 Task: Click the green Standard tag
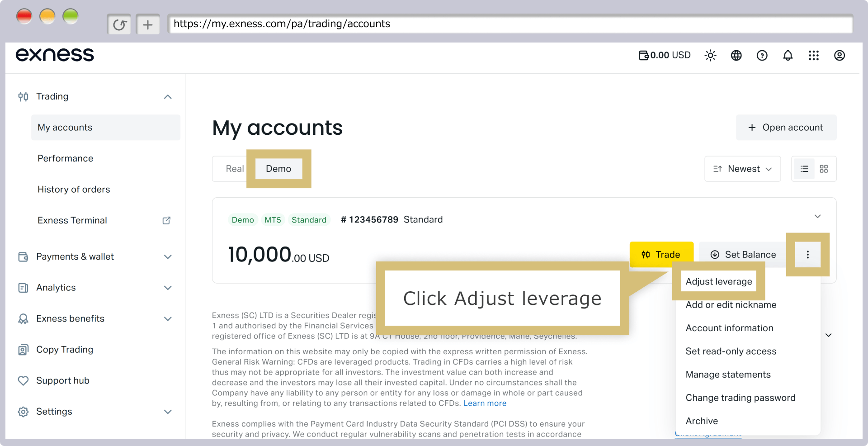pos(309,220)
